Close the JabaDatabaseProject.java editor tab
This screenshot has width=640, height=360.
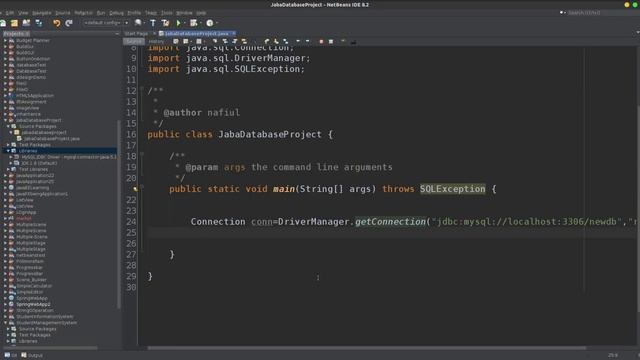coord(234,33)
